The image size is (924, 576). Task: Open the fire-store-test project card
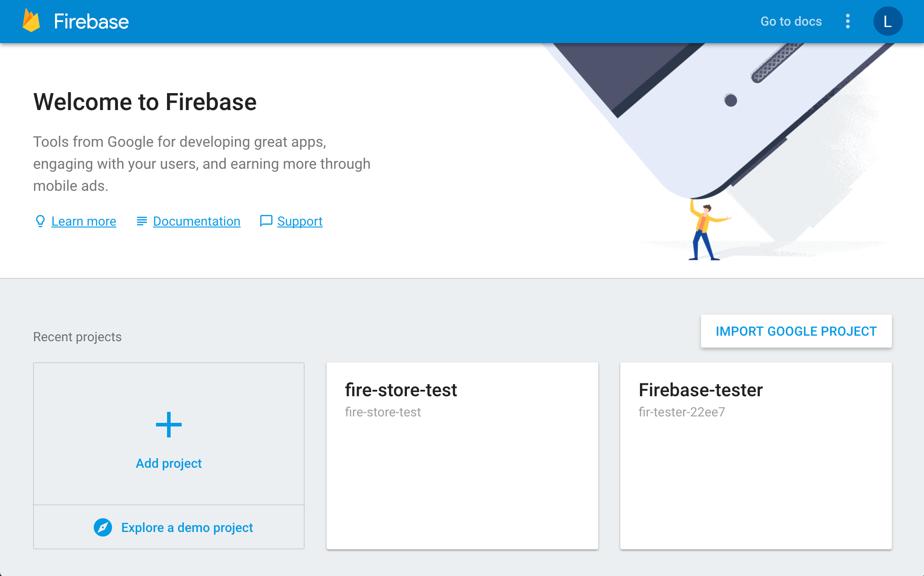click(462, 456)
